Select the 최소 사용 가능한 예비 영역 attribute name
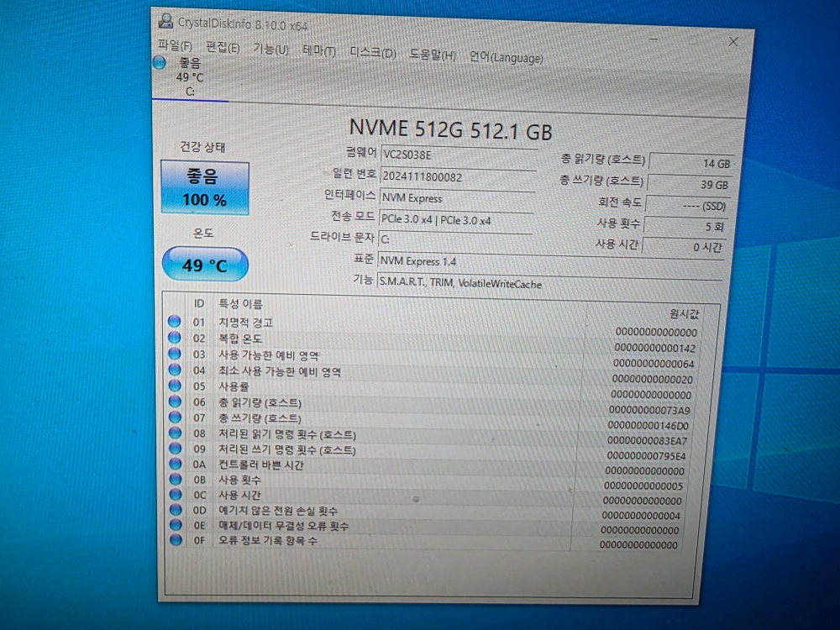The width and height of the screenshot is (840, 630). tap(279, 371)
